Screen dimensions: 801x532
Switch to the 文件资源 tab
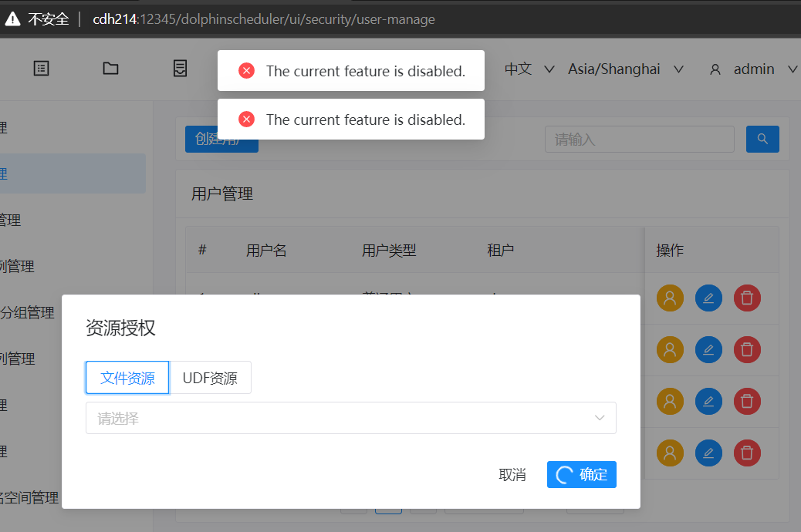(127, 378)
